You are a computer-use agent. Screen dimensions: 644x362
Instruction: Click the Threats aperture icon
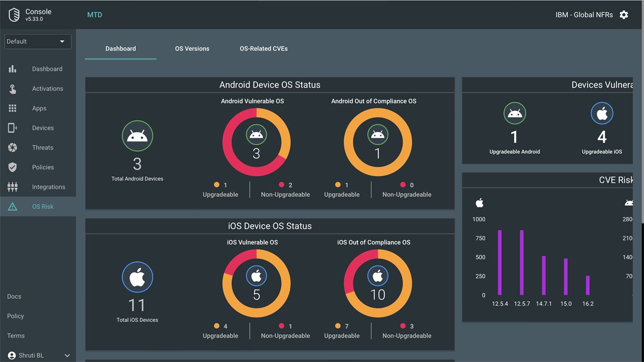pyautogui.click(x=12, y=147)
